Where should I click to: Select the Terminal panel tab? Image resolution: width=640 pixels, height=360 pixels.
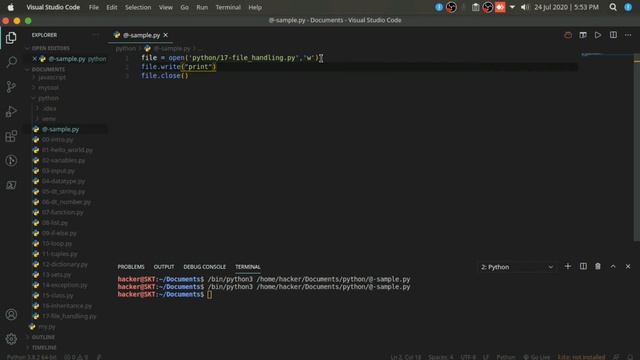(247, 267)
